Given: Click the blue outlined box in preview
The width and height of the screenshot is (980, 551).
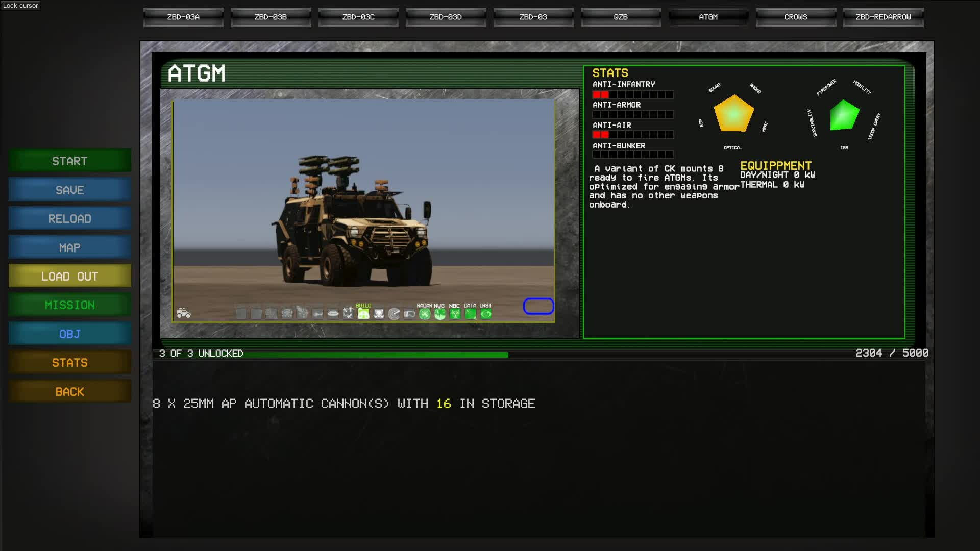Looking at the screenshot, I should pos(538,306).
